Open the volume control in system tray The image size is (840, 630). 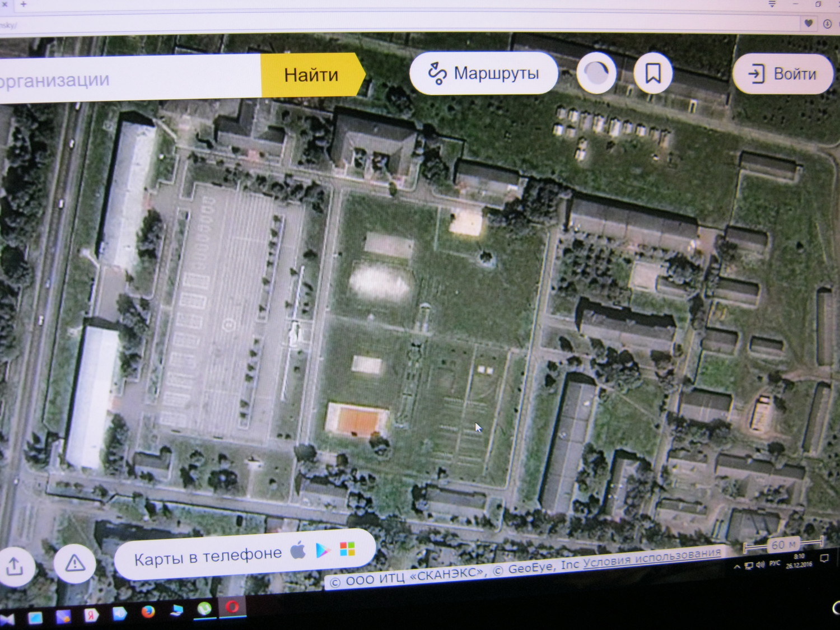[760, 565]
